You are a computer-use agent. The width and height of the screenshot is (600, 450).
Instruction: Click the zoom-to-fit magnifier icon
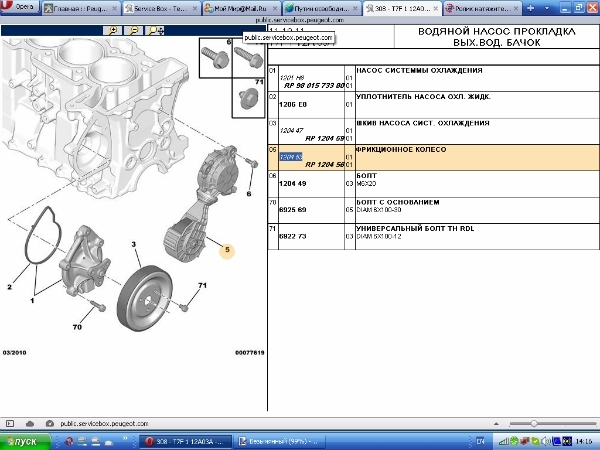click(x=156, y=31)
